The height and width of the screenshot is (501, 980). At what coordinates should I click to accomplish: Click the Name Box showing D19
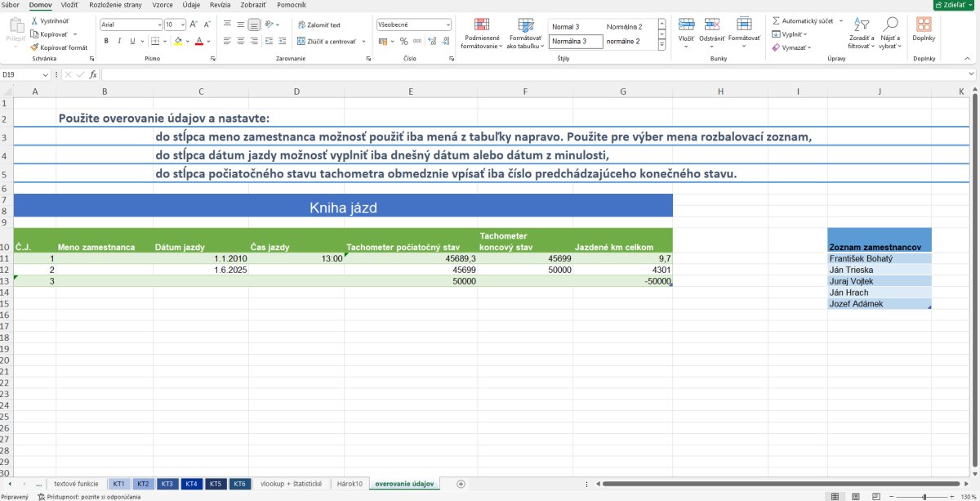tap(26, 74)
